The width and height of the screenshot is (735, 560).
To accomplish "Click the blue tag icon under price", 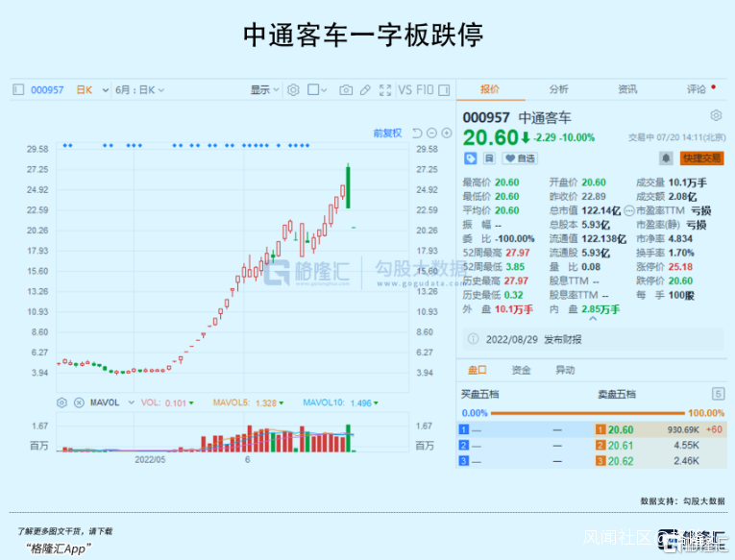I will click(470, 158).
